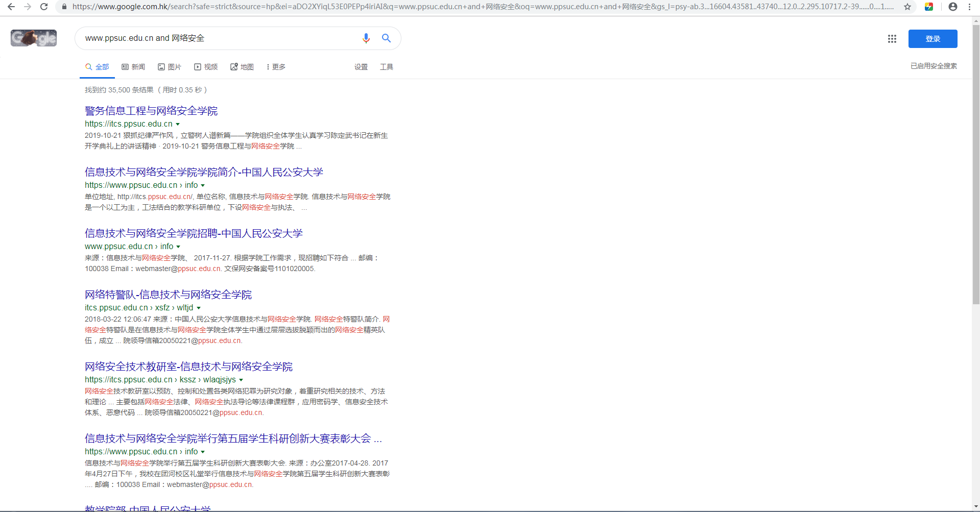Open the Chrome profile account icon
The width and height of the screenshot is (980, 512).
[953, 7]
